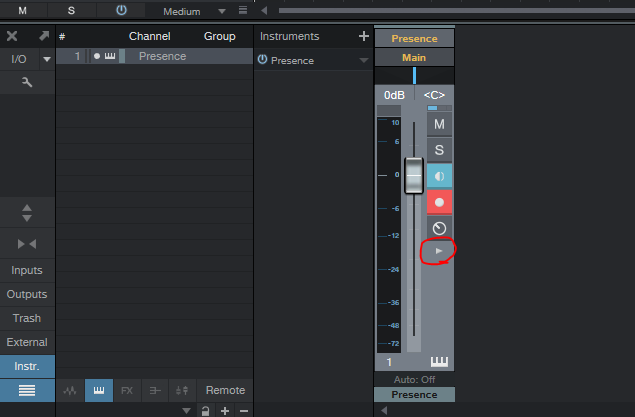Open console options with the wrench icon
Viewport: 635px width, 417px height.
point(27,83)
